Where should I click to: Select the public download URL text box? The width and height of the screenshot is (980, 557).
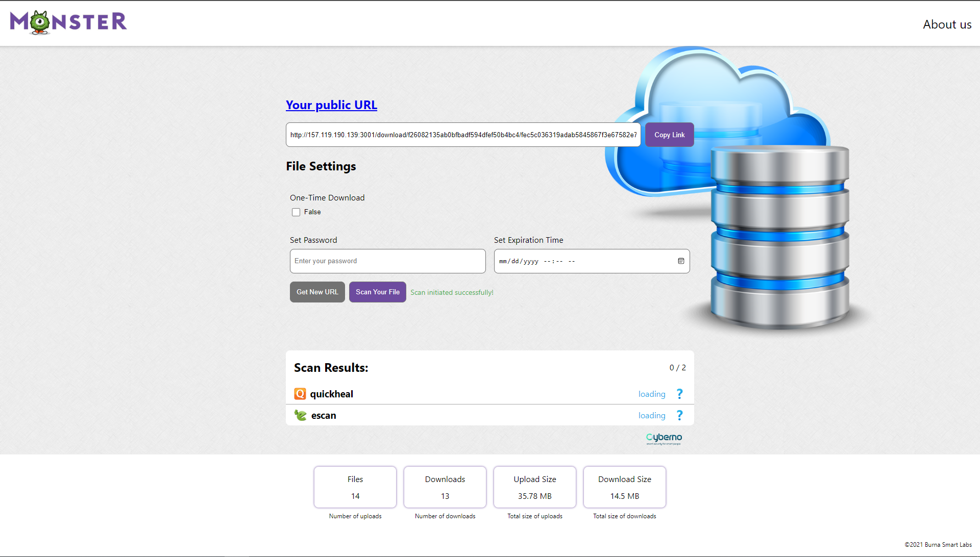click(463, 135)
